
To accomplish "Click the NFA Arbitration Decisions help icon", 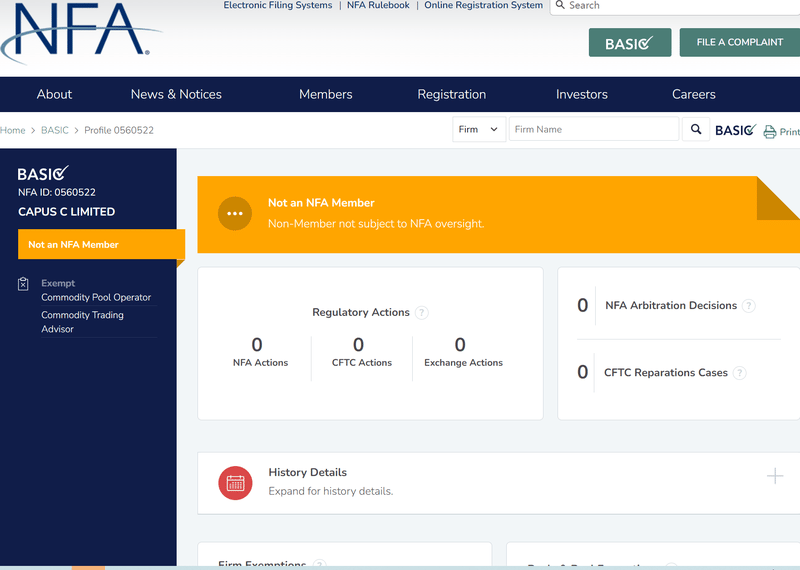I will [x=748, y=306].
